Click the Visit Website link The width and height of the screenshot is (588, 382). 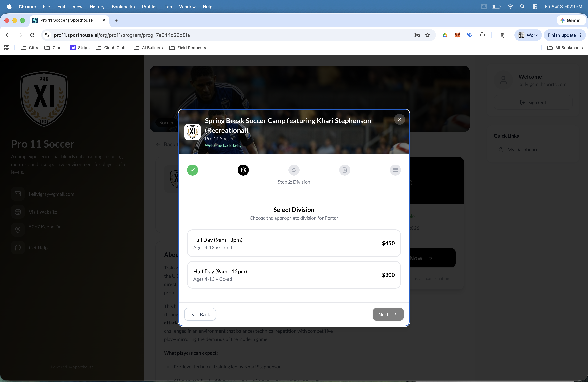(43, 212)
